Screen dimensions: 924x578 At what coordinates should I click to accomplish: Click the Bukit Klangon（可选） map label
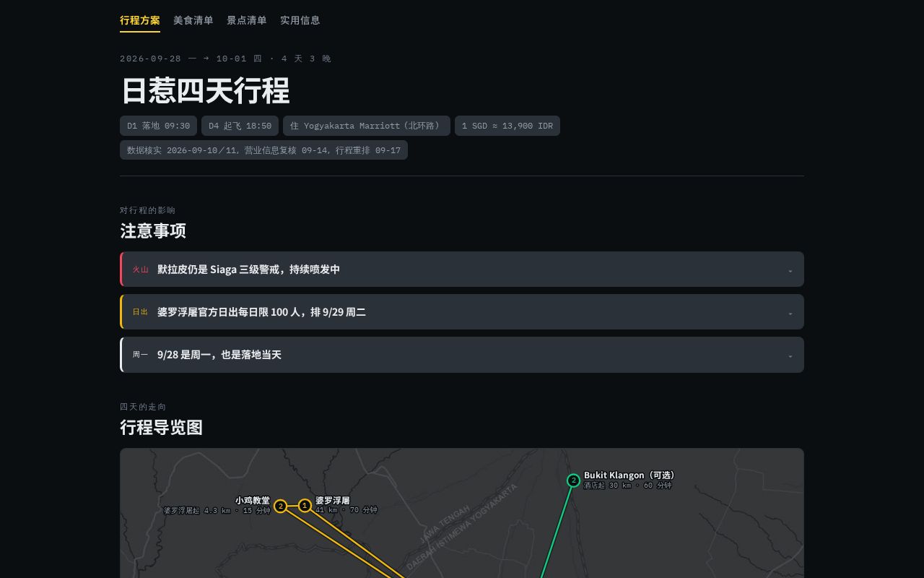pos(629,475)
